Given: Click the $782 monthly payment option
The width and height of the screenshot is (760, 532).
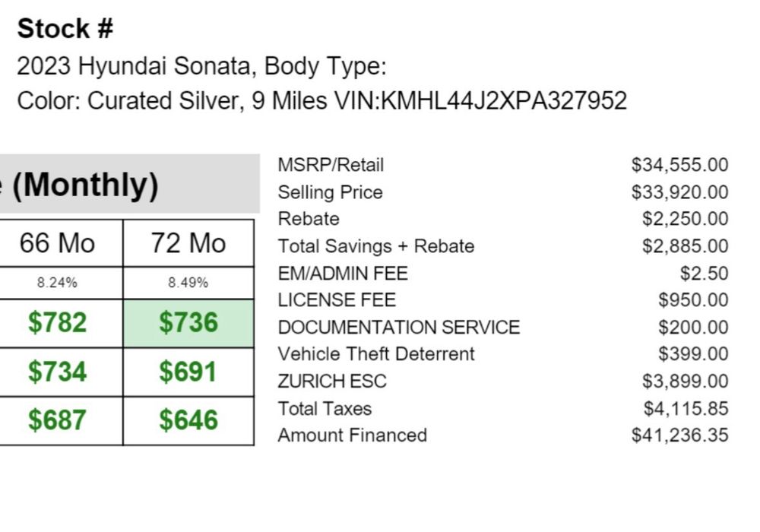Looking at the screenshot, I should click(57, 323).
